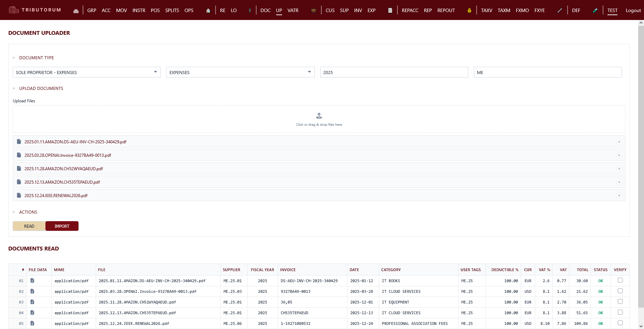Click the house icon before RE

(x=208, y=11)
